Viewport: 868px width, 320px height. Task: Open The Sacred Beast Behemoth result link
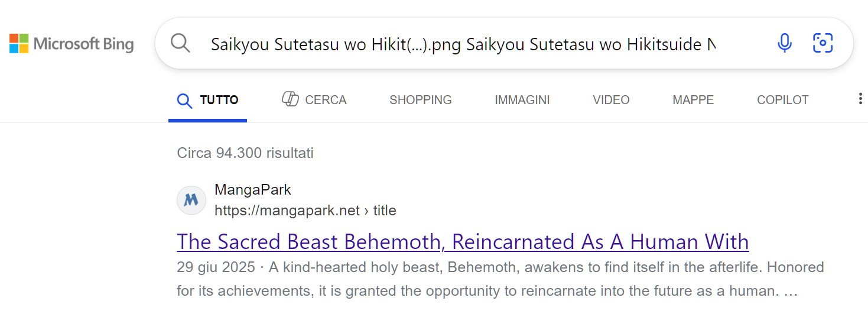[463, 241]
